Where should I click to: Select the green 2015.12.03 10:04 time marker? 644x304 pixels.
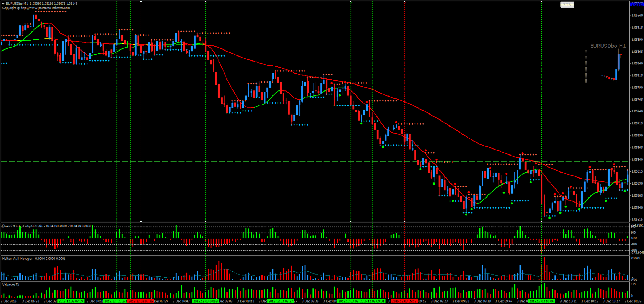(541, 301)
